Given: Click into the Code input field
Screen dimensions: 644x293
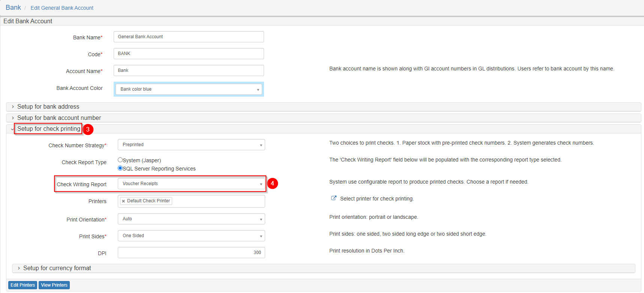Looking at the screenshot, I should tap(189, 54).
